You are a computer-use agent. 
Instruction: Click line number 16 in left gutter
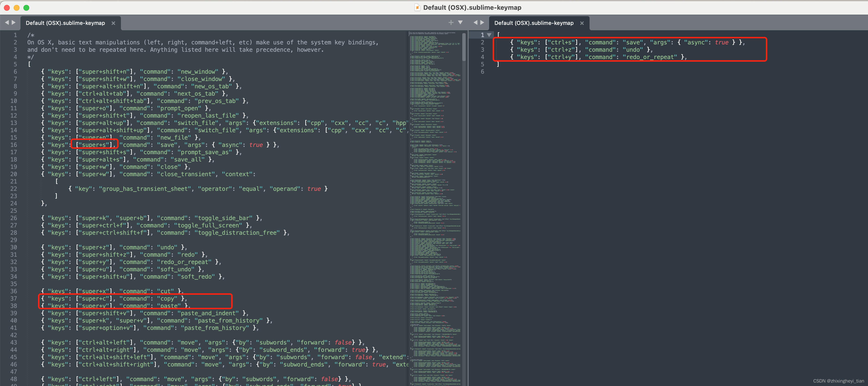[13, 145]
